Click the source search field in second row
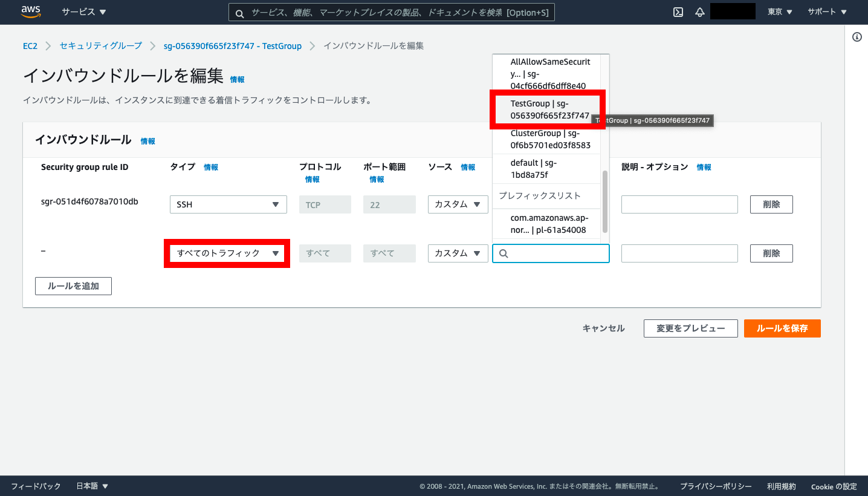868x496 pixels. pos(551,253)
